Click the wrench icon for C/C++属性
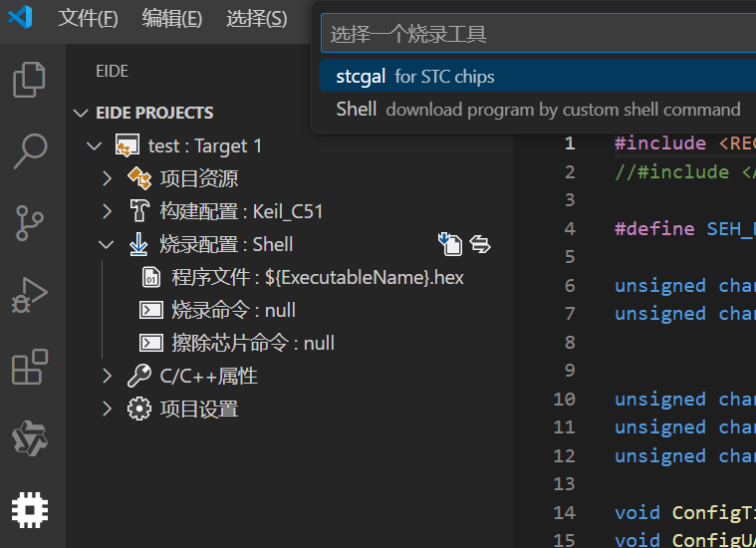Viewport: 756px width, 548px height. click(139, 376)
